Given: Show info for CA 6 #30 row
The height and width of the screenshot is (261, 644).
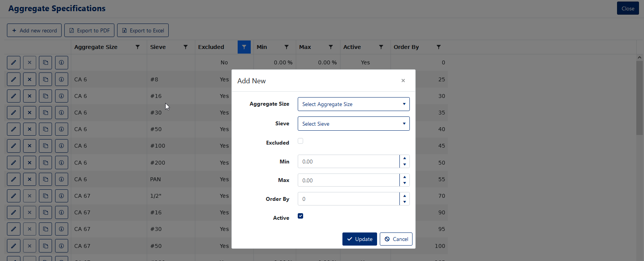Looking at the screenshot, I should pos(62,113).
